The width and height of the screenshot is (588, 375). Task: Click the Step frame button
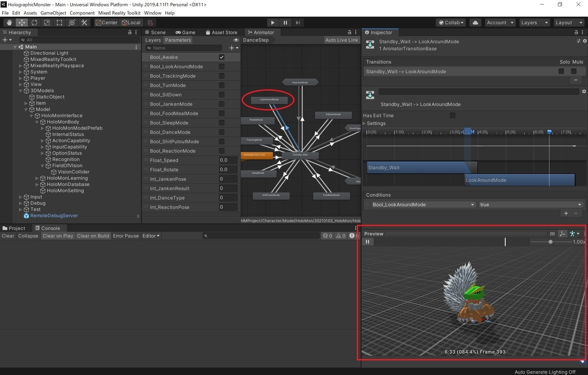point(297,23)
